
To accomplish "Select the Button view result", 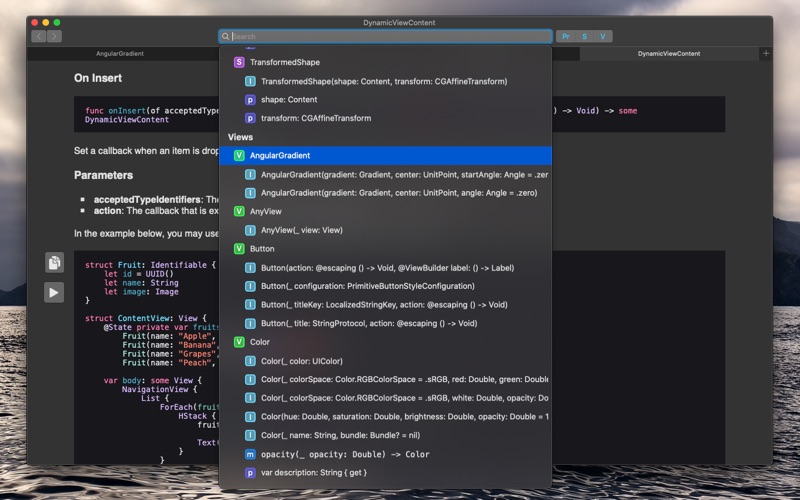I will [x=262, y=249].
